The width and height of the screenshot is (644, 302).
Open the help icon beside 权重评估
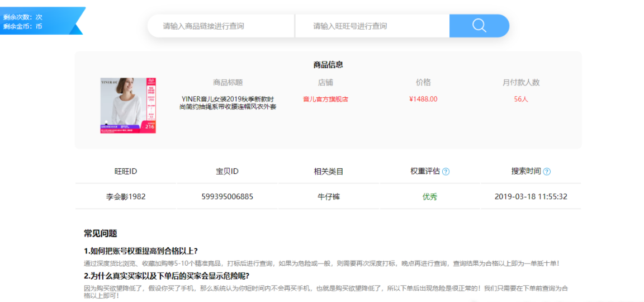446,172
